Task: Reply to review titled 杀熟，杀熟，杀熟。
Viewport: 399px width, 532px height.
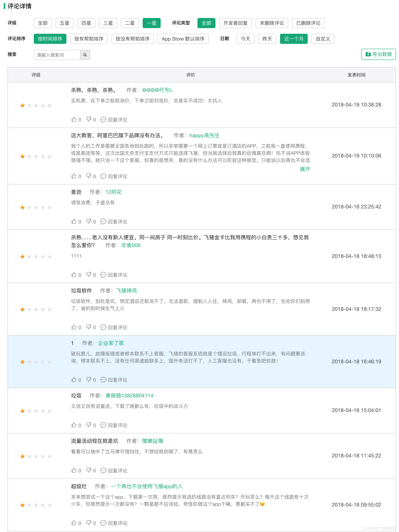Action: click(114, 120)
